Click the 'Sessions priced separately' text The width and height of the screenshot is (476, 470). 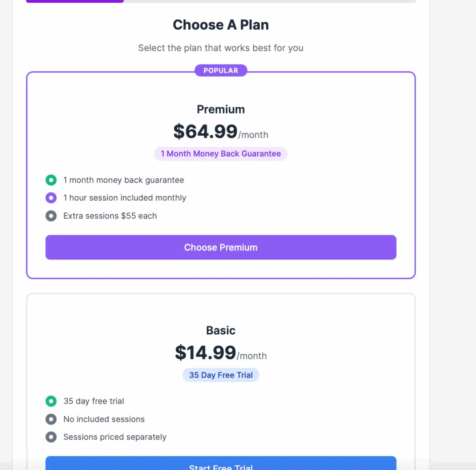pos(115,437)
